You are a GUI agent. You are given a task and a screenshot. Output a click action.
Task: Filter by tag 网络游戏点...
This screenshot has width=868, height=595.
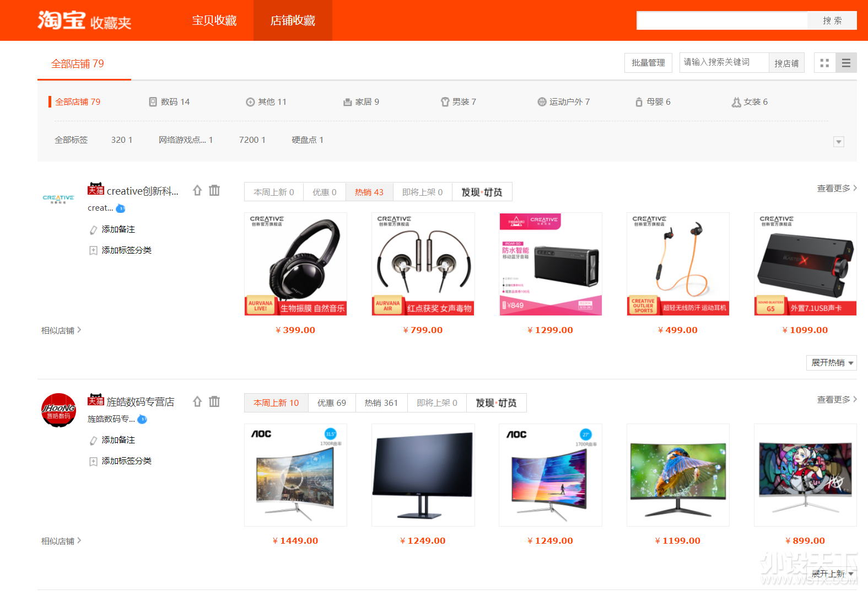tap(186, 140)
